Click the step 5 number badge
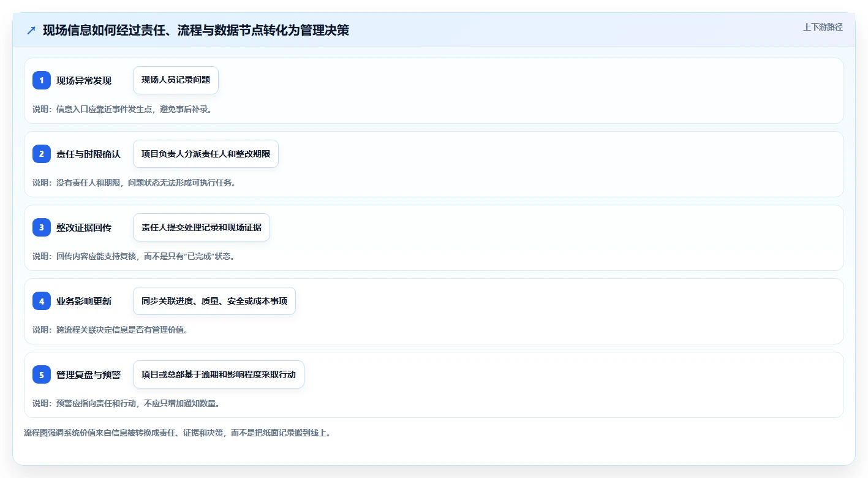Viewport: 868px width, 478px height. [42, 374]
